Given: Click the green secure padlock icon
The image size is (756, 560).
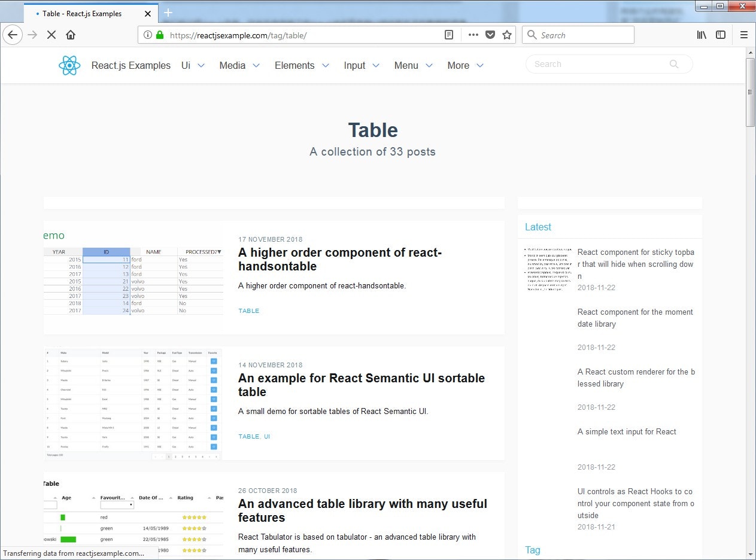Looking at the screenshot, I should click(x=160, y=35).
